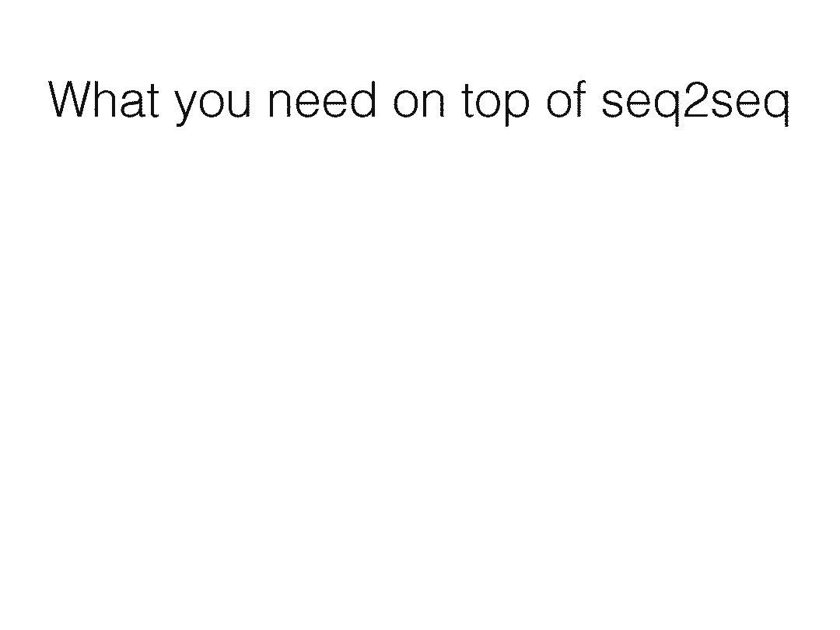Click the empty slide body below title

point(420,375)
